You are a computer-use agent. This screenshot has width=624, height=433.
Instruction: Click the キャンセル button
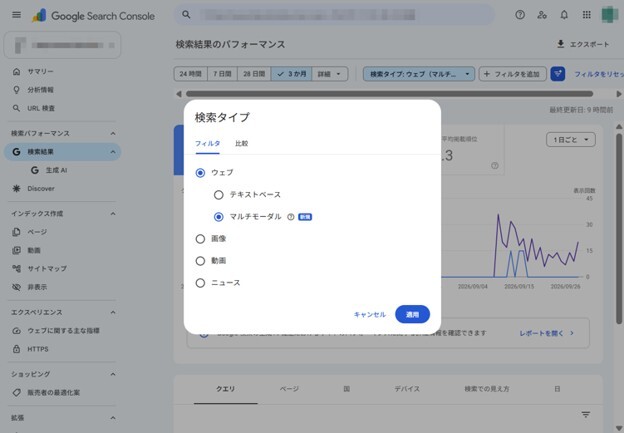(370, 314)
